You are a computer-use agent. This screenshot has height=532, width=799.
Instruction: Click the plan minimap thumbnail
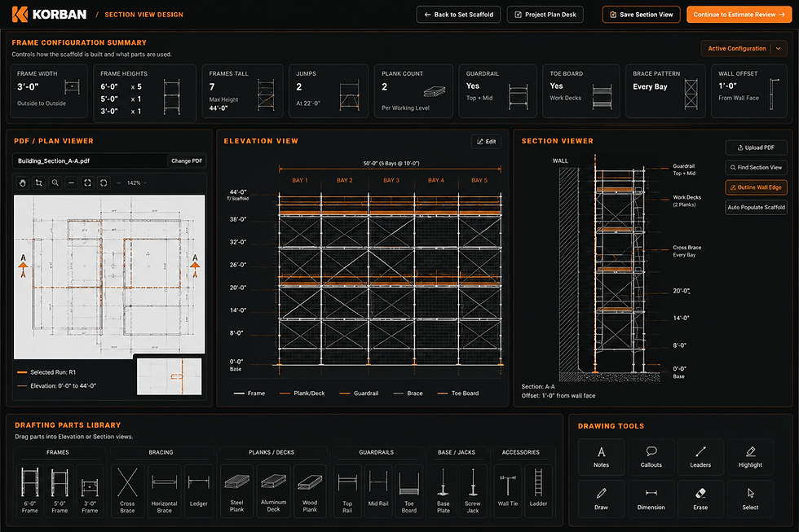[x=170, y=376]
